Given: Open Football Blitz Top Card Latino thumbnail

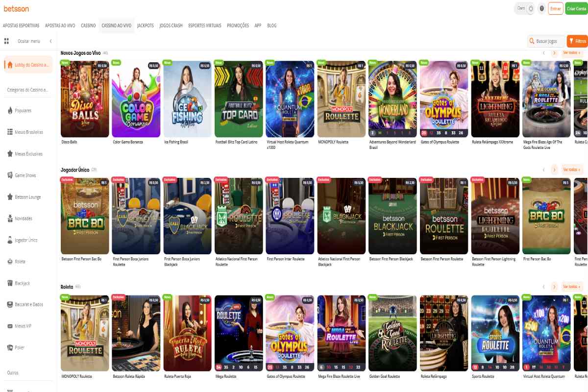Looking at the screenshot, I should pyautogui.click(x=239, y=99).
